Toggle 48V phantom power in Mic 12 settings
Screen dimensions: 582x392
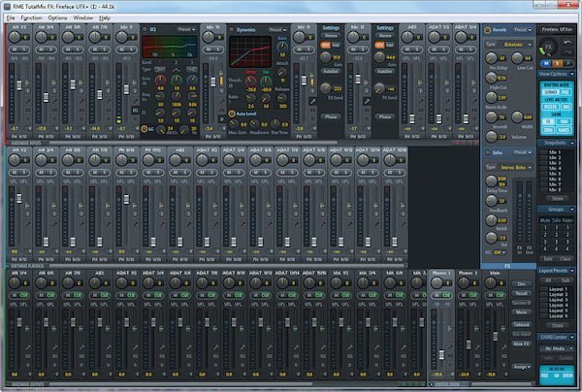(x=379, y=45)
